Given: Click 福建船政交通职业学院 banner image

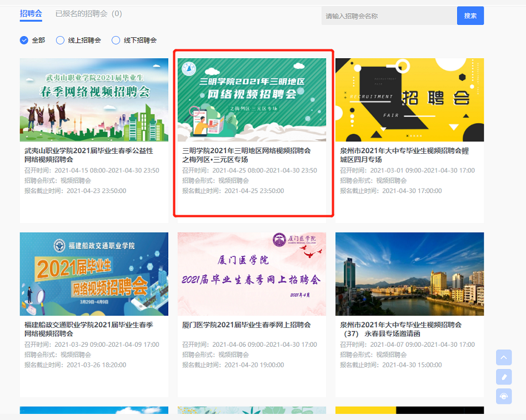Looking at the screenshot, I should click(94, 274).
